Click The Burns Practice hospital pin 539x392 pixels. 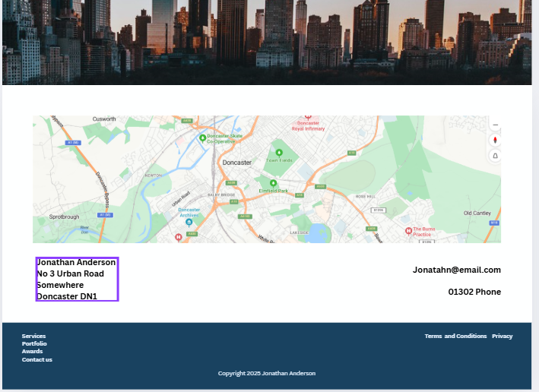(x=408, y=230)
